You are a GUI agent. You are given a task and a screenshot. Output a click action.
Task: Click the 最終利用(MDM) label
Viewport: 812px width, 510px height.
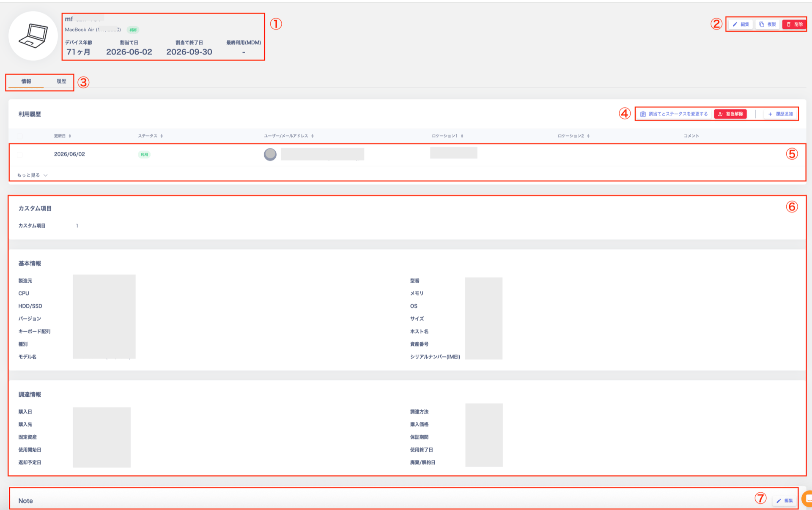coord(244,43)
